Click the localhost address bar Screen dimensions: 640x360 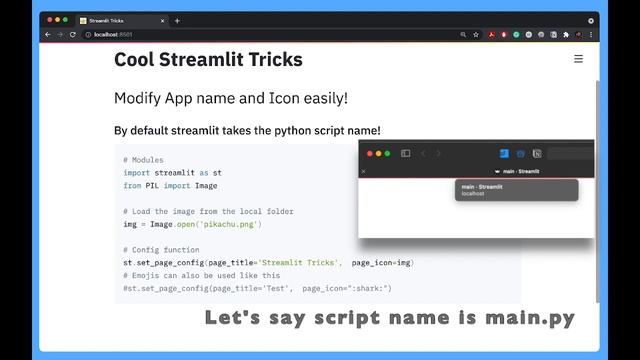coord(269,35)
